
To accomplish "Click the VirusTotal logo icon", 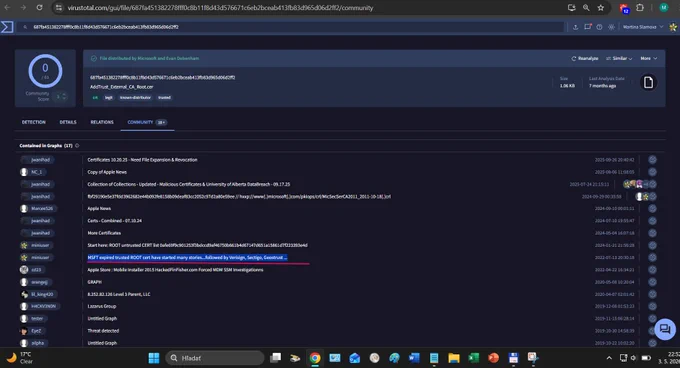I will click(7, 27).
